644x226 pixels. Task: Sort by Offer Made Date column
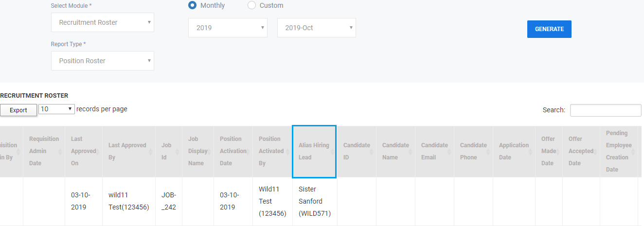coord(549,151)
